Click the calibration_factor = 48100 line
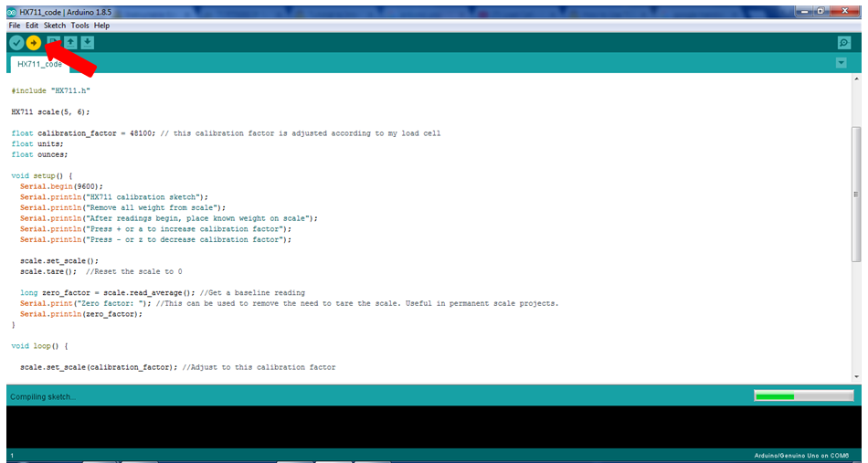Image resolution: width=868 pixels, height=463 pixels. pyautogui.click(x=226, y=133)
